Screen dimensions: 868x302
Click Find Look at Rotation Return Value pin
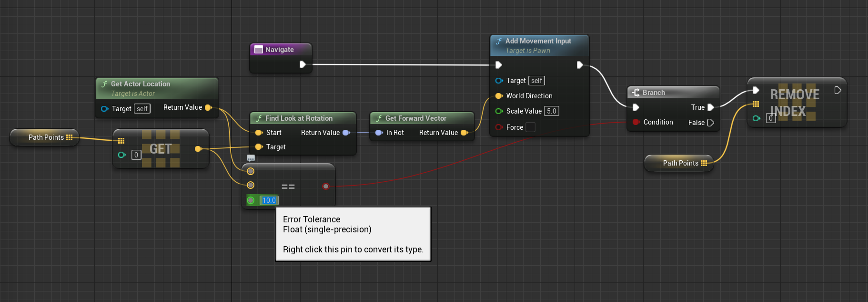click(346, 133)
